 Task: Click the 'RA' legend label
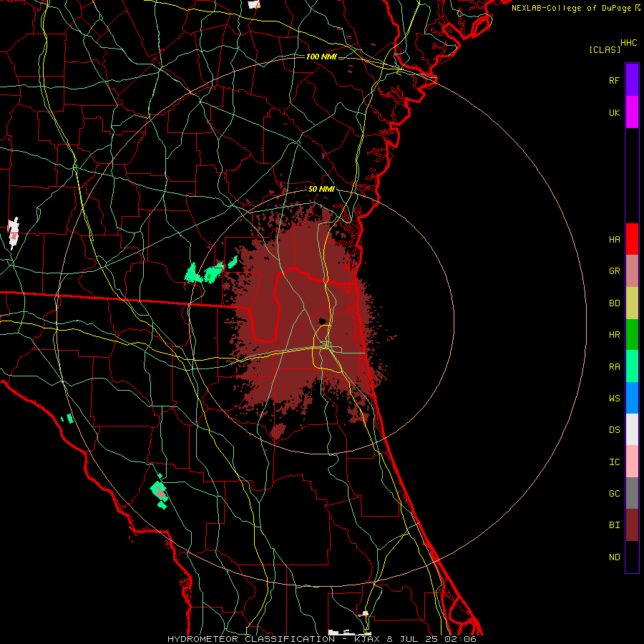614,367
